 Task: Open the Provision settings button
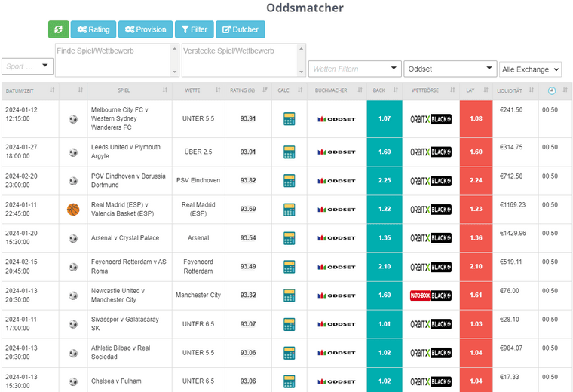(x=146, y=29)
